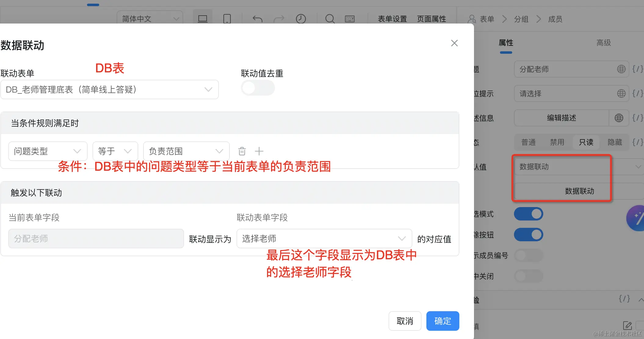Screen dimensions: 644x339
Task: Click the history clock icon
Action: [301, 19]
